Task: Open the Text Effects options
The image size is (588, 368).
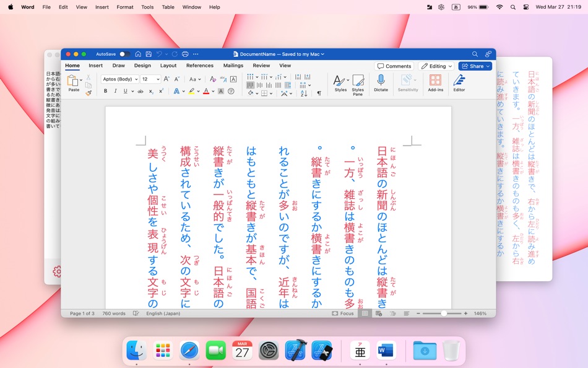Action: pyautogui.click(x=176, y=92)
